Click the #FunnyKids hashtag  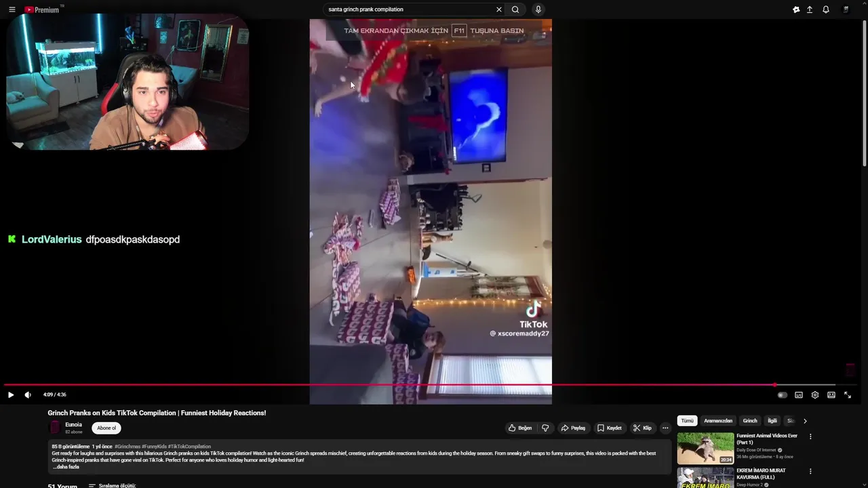click(x=154, y=447)
